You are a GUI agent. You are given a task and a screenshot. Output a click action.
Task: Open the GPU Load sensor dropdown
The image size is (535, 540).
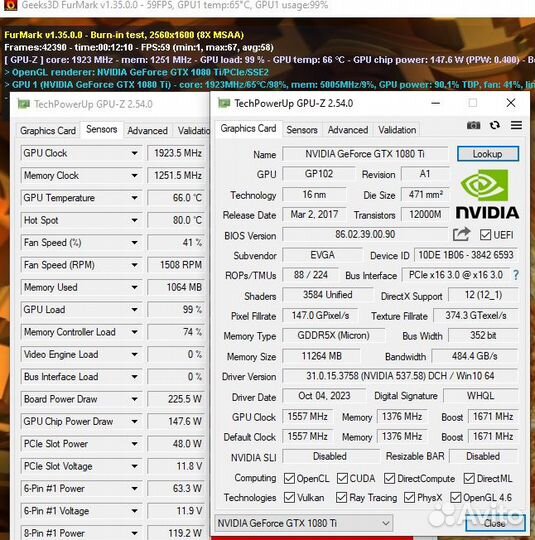[x=135, y=310]
